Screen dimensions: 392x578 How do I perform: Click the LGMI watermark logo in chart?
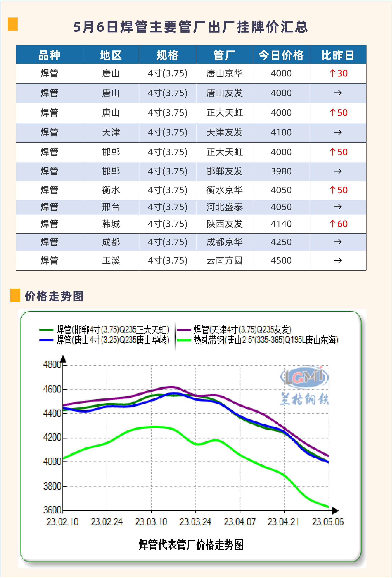click(304, 377)
